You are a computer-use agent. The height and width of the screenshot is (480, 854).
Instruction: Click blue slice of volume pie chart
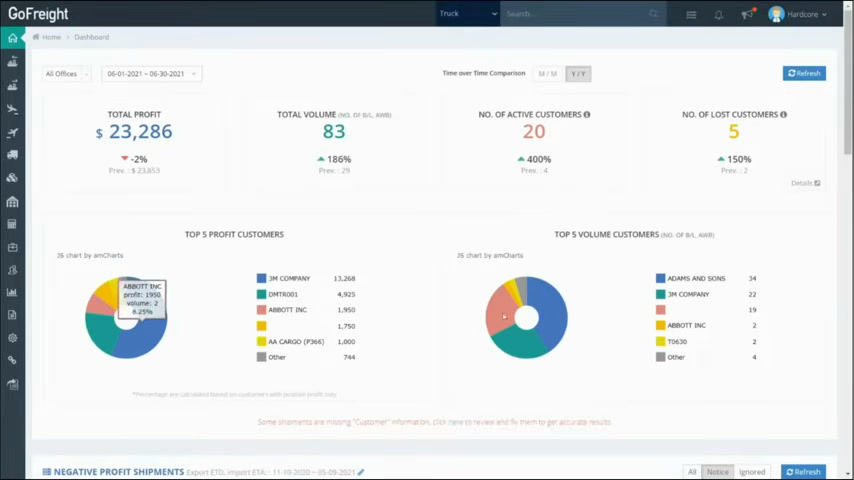(x=551, y=311)
